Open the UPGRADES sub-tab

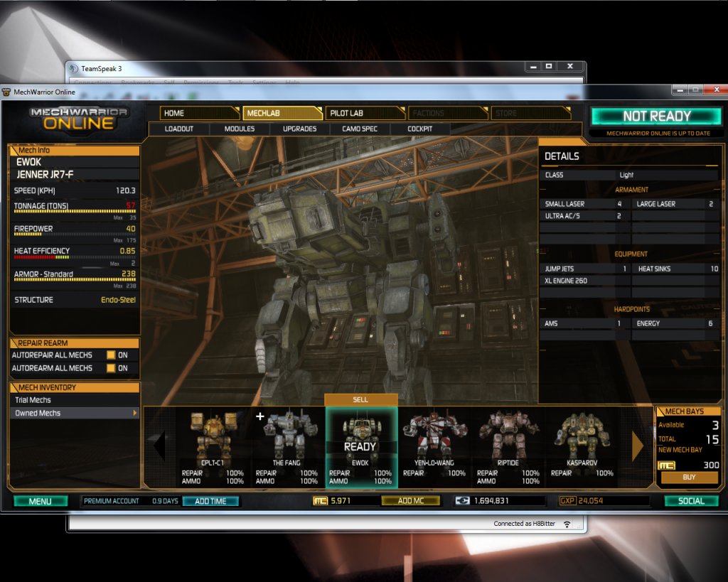point(300,129)
